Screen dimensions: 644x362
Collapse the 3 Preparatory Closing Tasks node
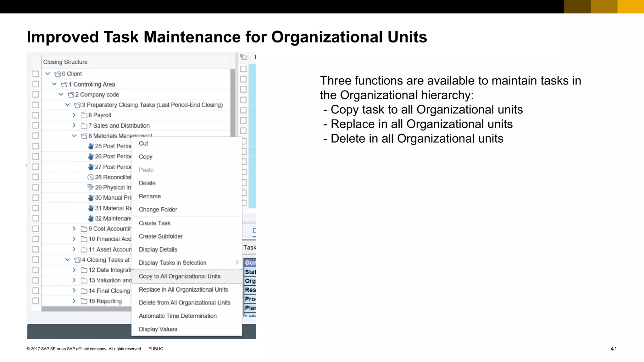coord(68,105)
